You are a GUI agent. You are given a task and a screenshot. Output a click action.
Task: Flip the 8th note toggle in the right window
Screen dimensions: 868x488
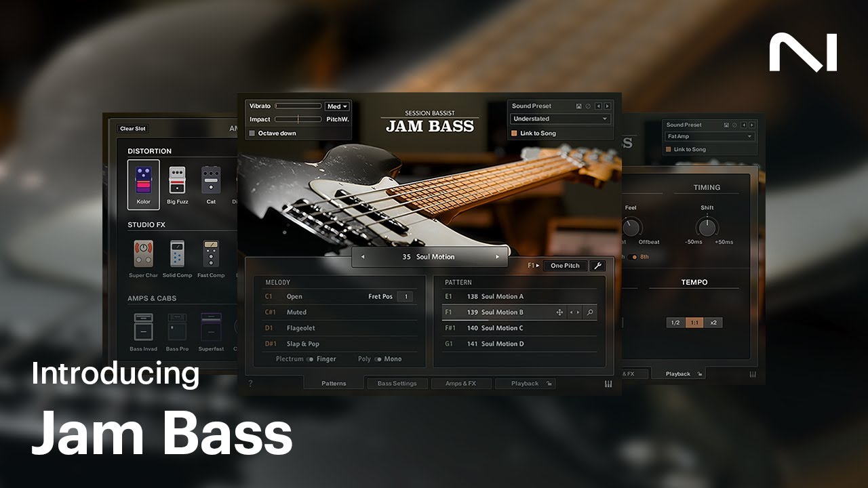click(x=634, y=257)
